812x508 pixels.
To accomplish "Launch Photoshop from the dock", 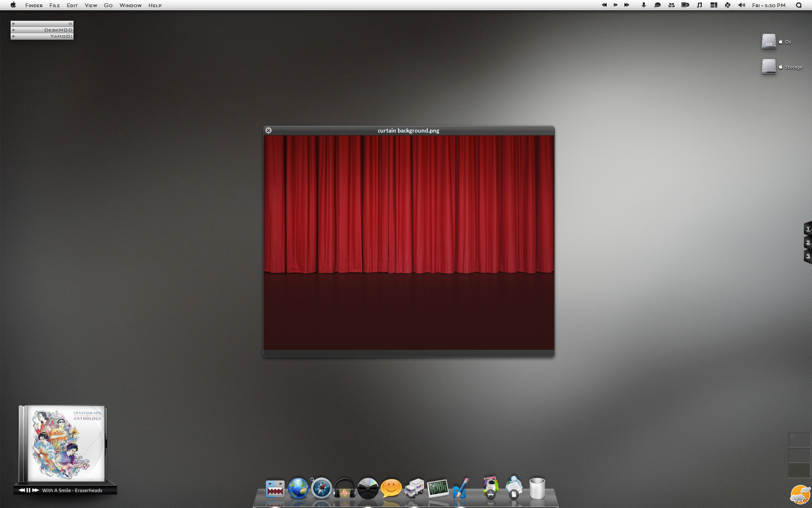I will tap(461, 489).
